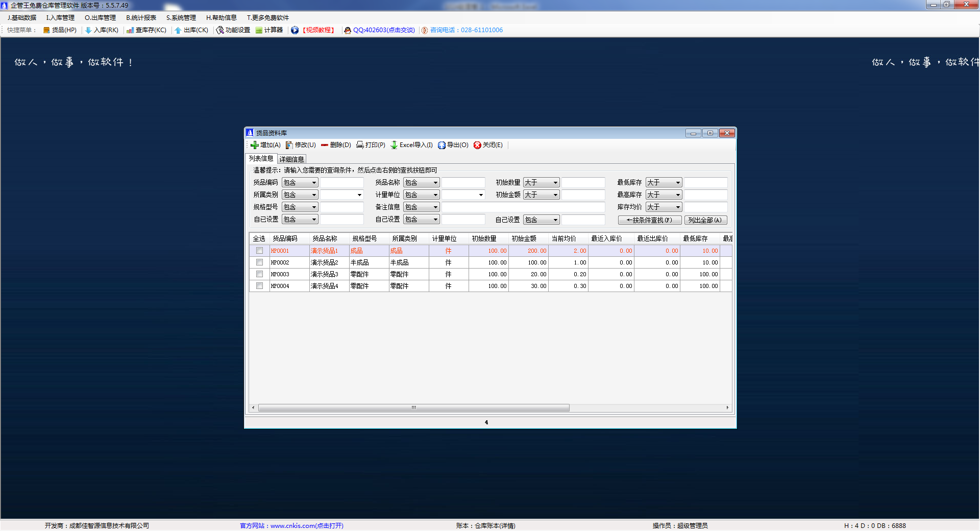The height and width of the screenshot is (531, 980).
Task: Open the 库存均价 comparison dropdown
Action: point(664,207)
